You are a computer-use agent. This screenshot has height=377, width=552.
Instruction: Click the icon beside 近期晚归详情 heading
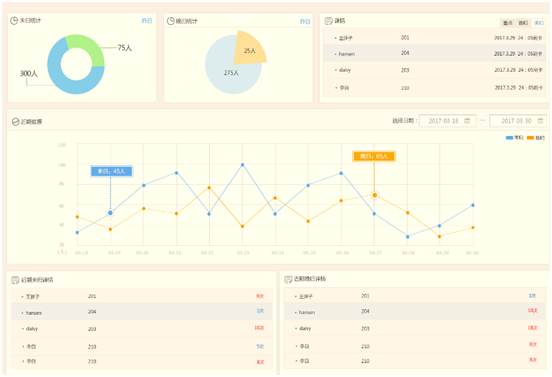point(288,279)
